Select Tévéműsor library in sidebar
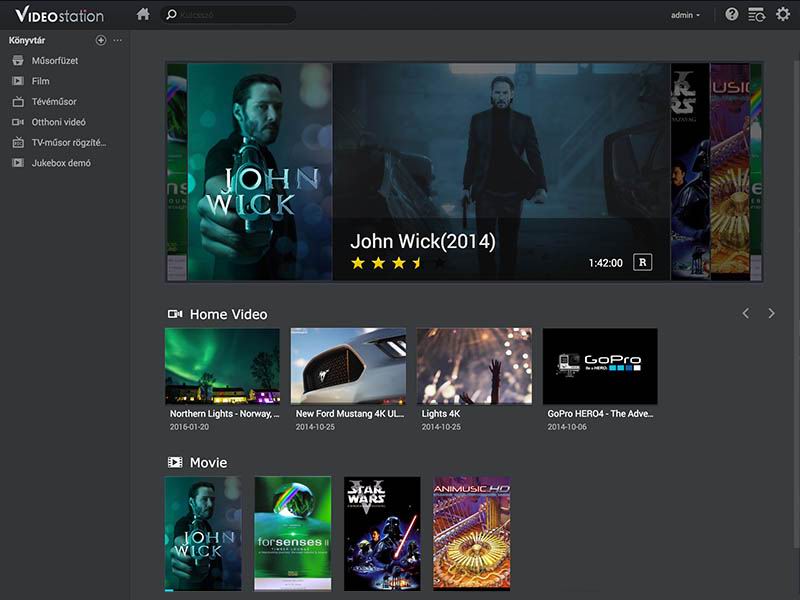Image resolution: width=800 pixels, height=600 pixels. 54,102
